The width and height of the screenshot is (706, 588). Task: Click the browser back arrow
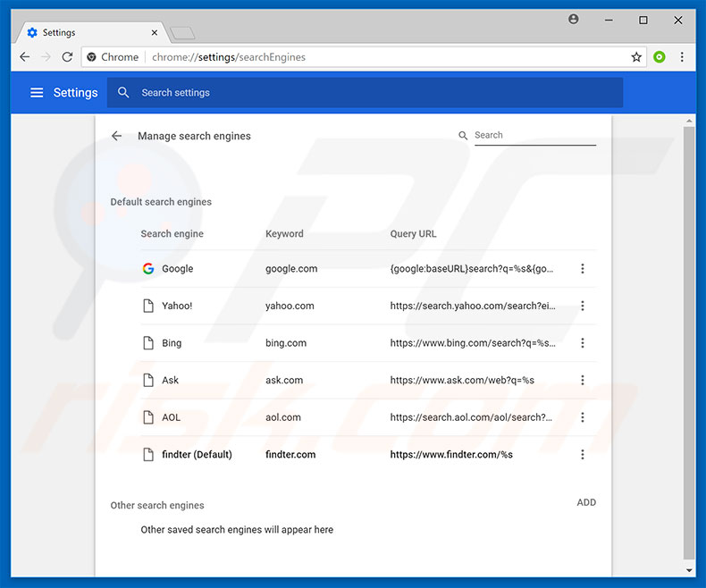point(25,57)
